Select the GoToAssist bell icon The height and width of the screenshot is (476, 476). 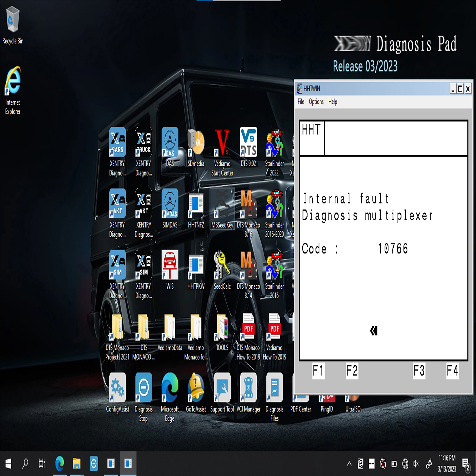point(196,392)
